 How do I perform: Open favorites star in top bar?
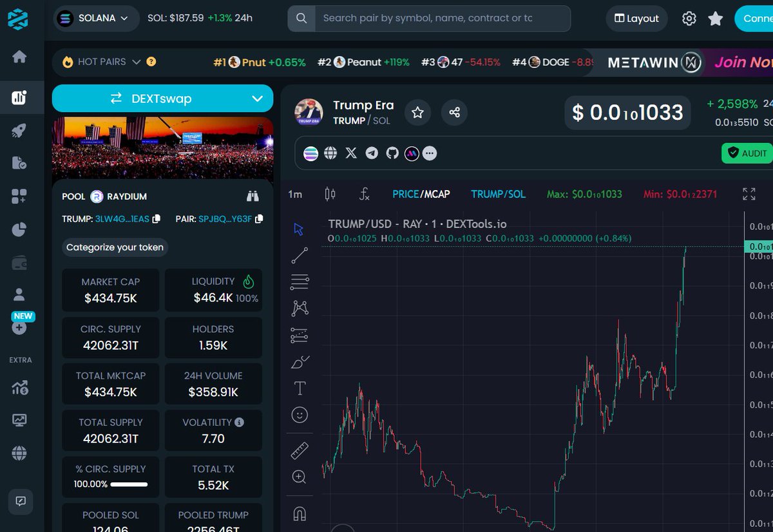pos(716,19)
